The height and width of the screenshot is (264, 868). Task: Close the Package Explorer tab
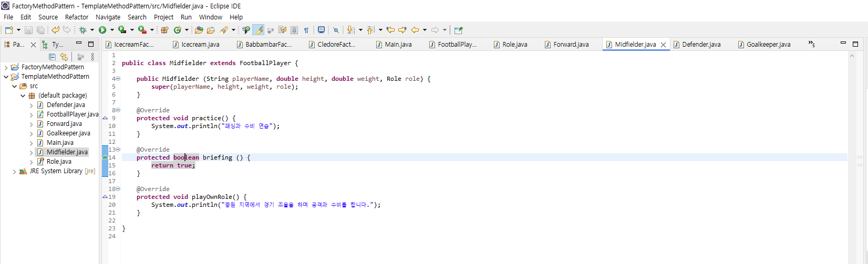[33, 45]
